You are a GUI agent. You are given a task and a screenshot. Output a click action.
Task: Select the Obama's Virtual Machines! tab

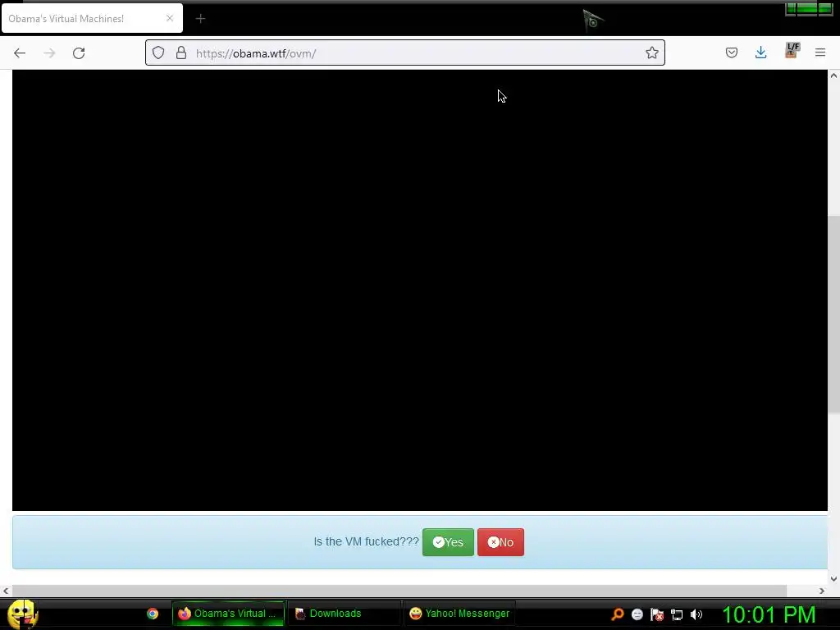pyautogui.click(x=92, y=18)
